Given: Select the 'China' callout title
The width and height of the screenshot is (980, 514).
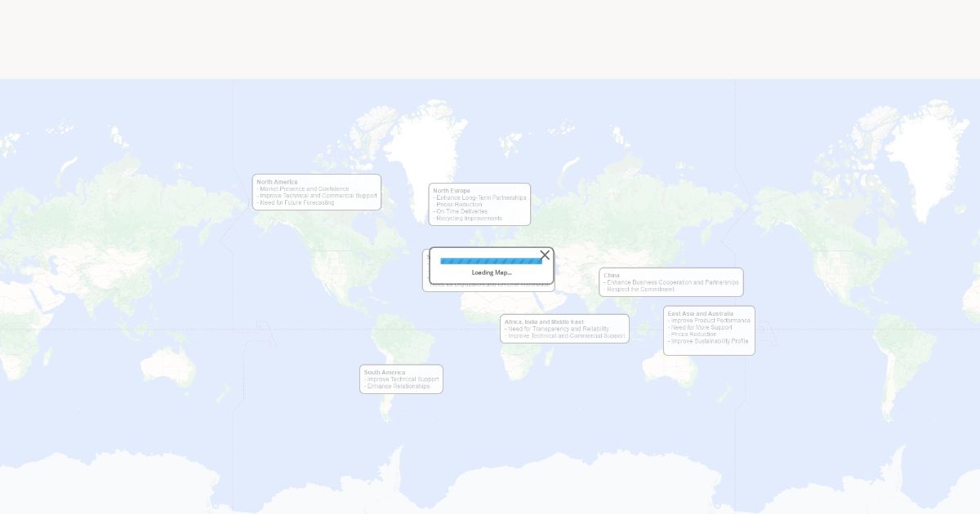Looking at the screenshot, I should pos(612,276).
